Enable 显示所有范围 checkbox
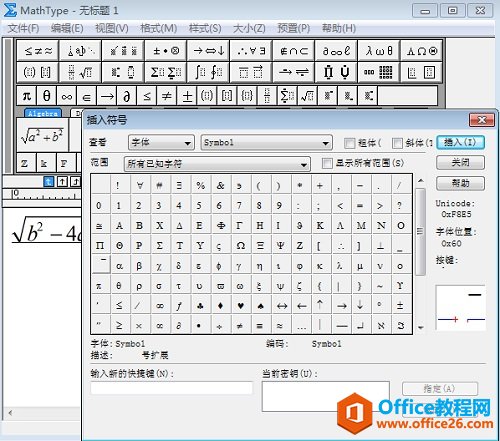Screen dimensions: 500x441 (x=327, y=163)
